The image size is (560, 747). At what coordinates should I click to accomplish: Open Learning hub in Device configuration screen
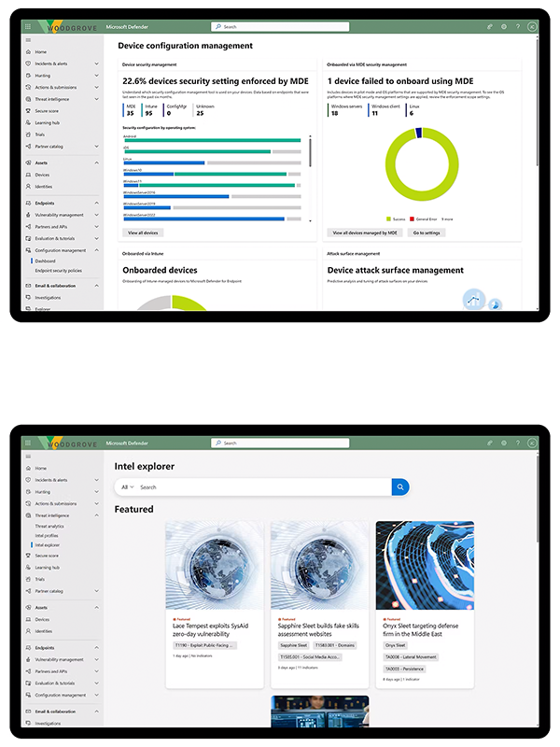[x=48, y=123]
